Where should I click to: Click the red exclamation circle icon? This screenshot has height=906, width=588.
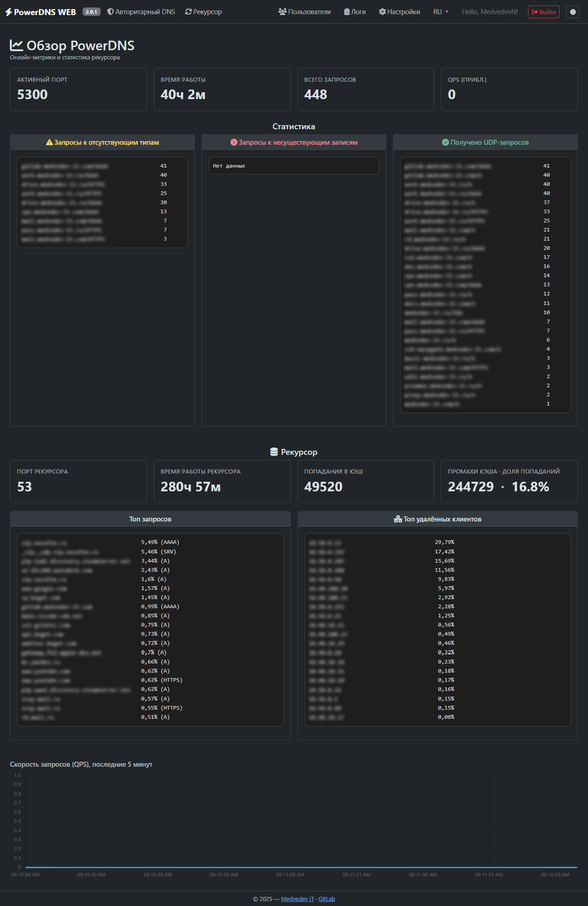click(x=234, y=142)
